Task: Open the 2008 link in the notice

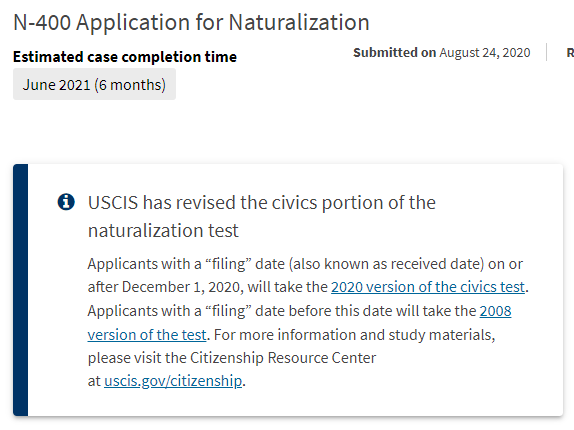Action: coord(495,311)
